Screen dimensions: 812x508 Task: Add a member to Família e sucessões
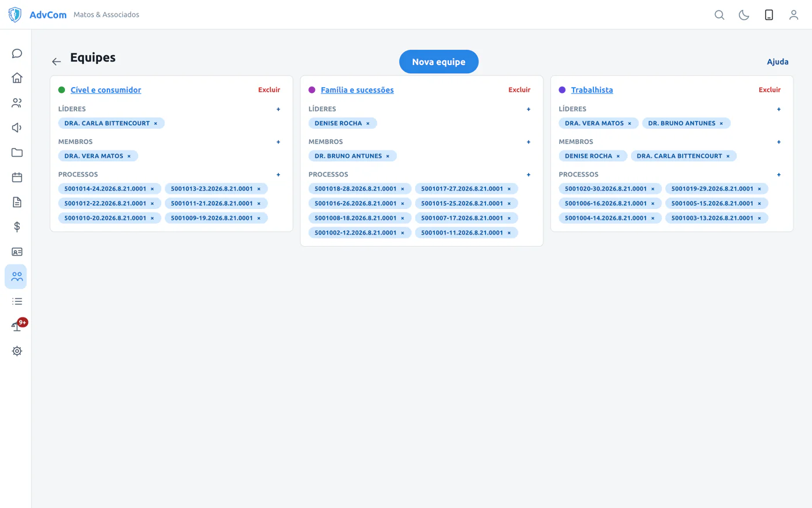pos(528,142)
